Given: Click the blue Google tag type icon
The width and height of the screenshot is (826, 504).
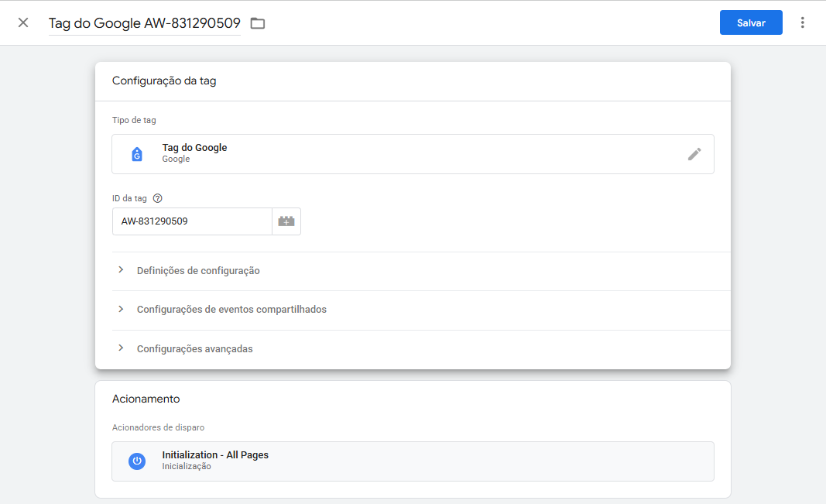Looking at the screenshot, I should pos(137,154).
